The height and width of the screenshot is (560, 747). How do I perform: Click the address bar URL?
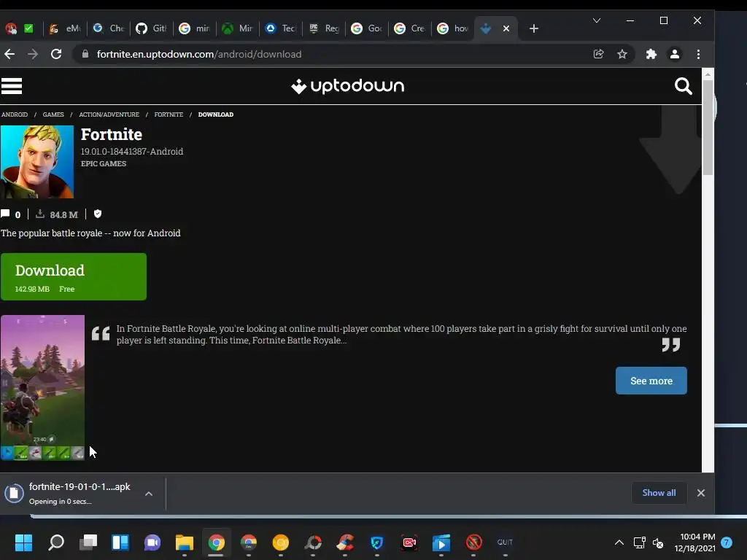pos(199,54)
